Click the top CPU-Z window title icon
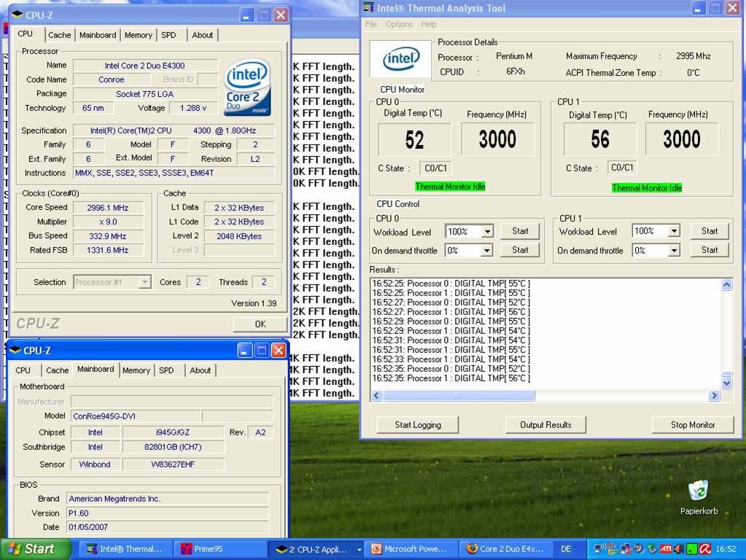 click(17, 15)
